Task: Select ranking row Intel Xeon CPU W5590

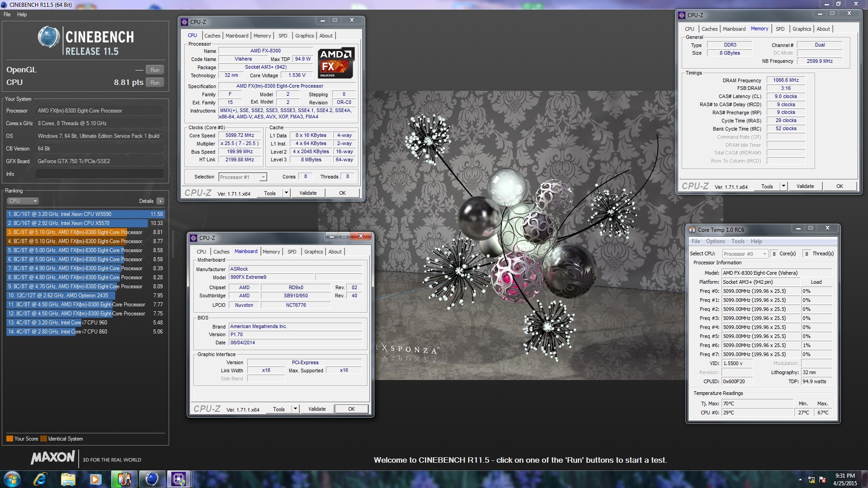Action: 85,214
